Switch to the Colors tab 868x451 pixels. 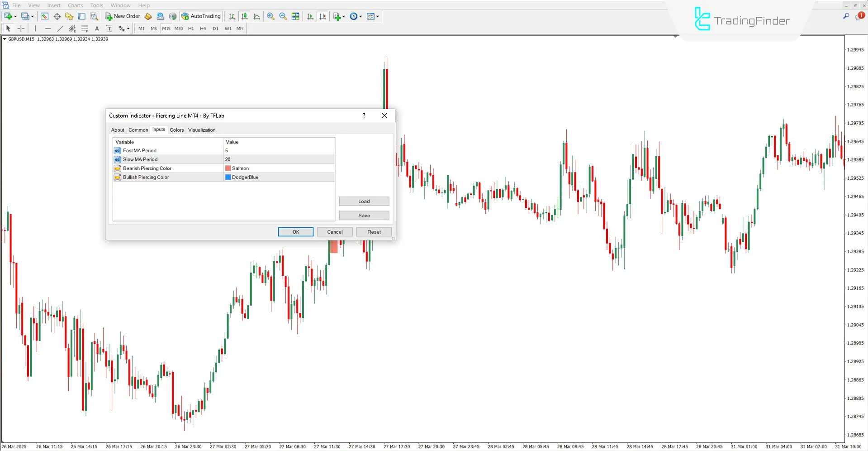[176, 130]
